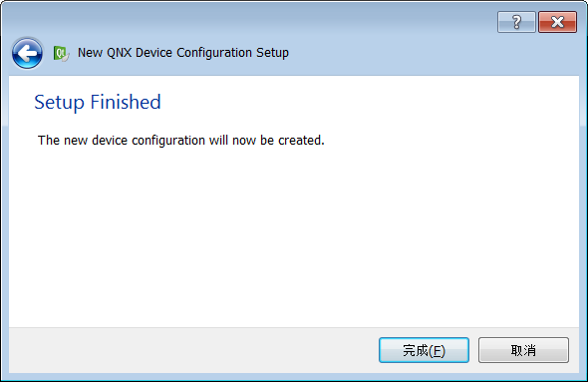588x382 pixels.
Task: Go back using the blue arrow button
Action: (27, 53)
